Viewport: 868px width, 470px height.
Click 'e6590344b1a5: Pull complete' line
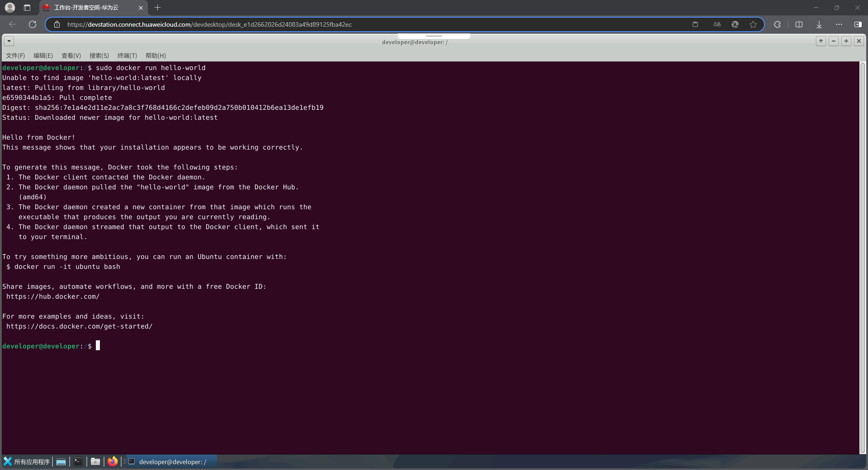click(57, 98)
